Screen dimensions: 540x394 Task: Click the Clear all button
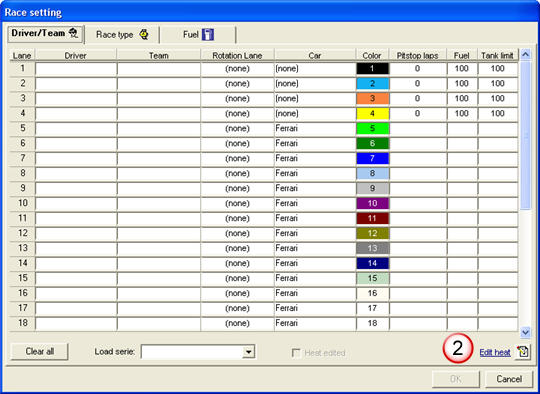(x=40, y=352)
